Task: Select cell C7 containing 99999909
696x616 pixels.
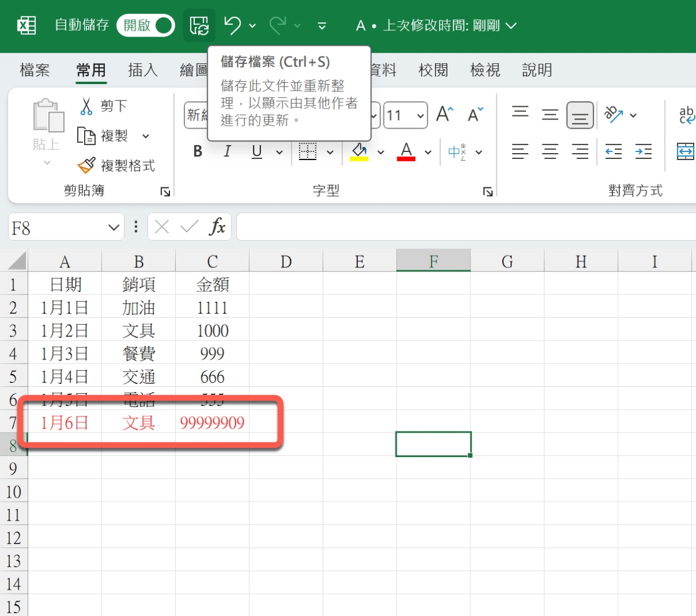Action: [x=212, y=423]
